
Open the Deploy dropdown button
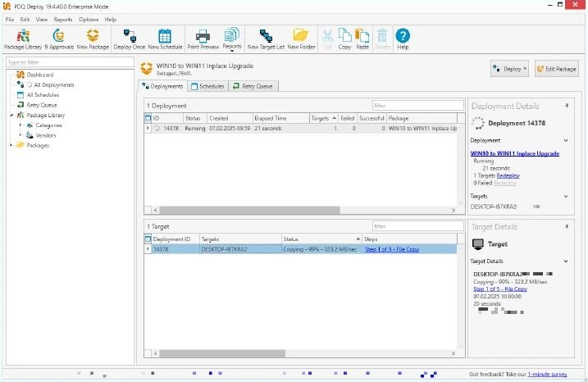tap(509, 69)
